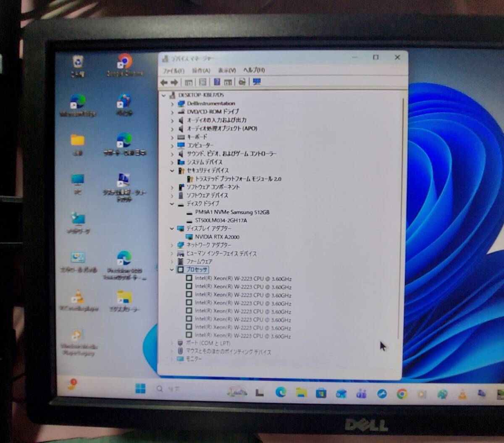Click the update driver toolbar icon

pyautogui.click(x=242, y=81)
